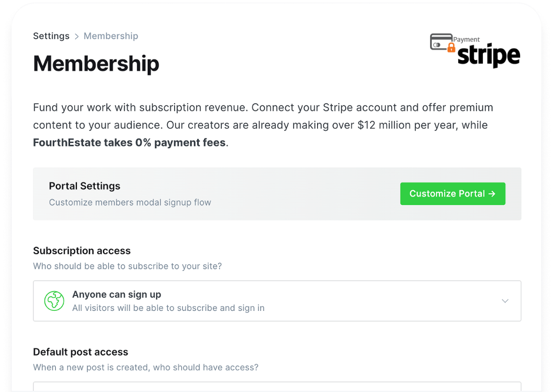Click the Payment badge above the Stripe wordmark
Image resolution: width=553 pixels, height=392 pixels.
pyautogui.click(x=466, y=39)
